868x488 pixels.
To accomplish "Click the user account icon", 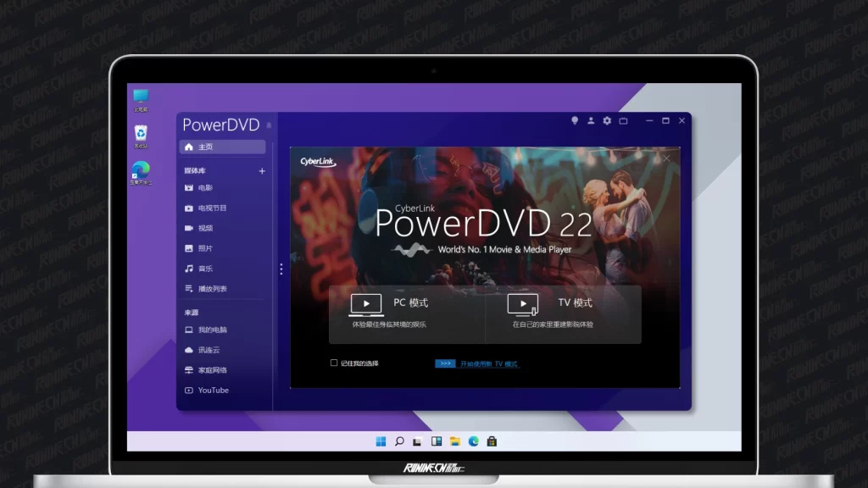I will 591,121.
